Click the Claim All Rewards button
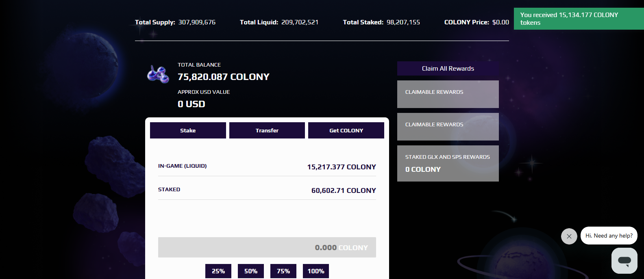 click(448, 69)
